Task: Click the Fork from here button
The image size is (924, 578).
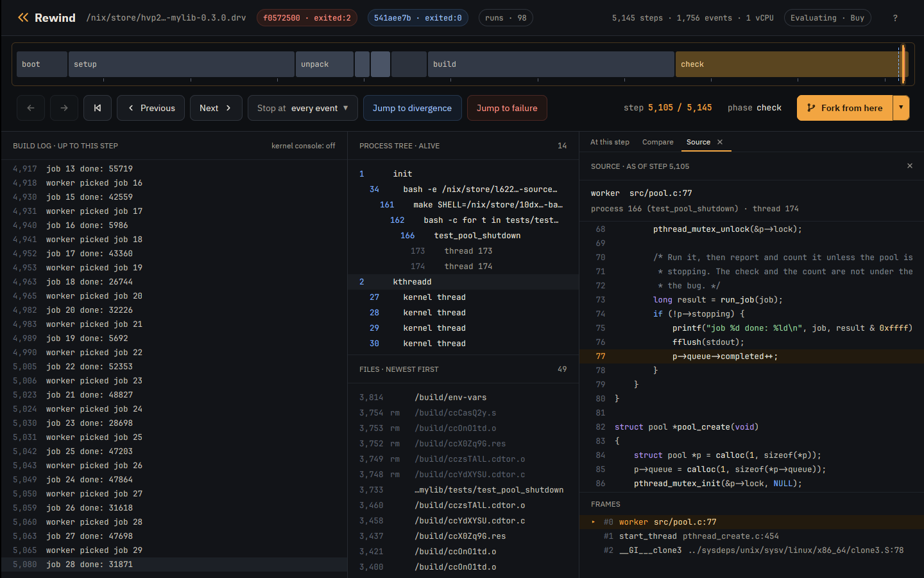Action: [844, 108]
